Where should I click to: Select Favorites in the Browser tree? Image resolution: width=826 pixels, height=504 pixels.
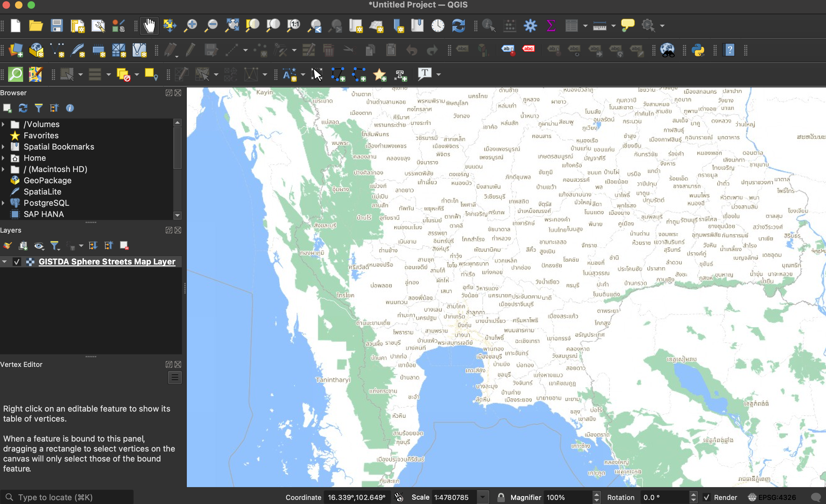click(x=41, y=136)
